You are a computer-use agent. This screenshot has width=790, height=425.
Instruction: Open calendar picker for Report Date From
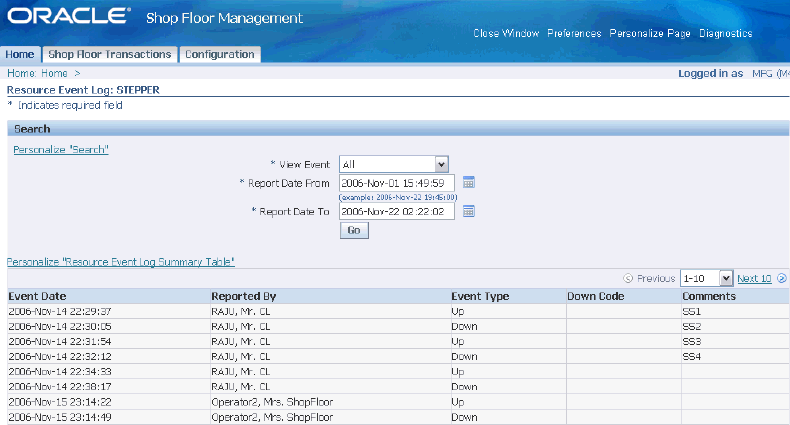pos(469,182)
